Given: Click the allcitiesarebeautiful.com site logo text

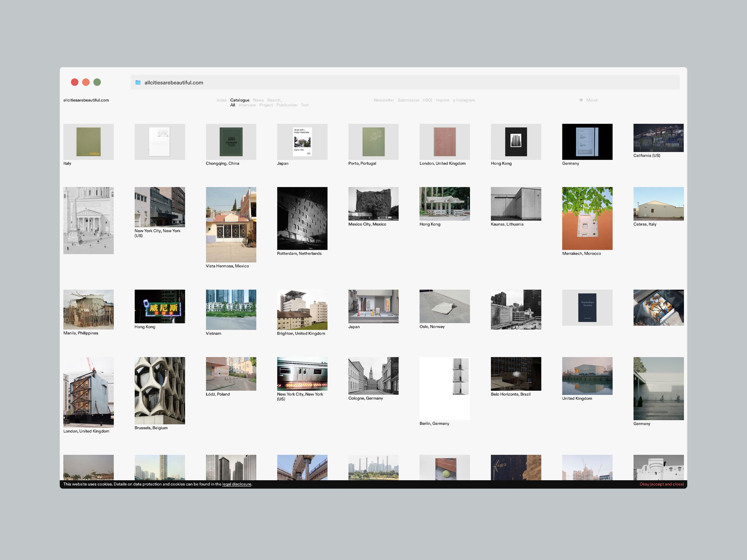Looking at the screenshot, I should [86, 100].
